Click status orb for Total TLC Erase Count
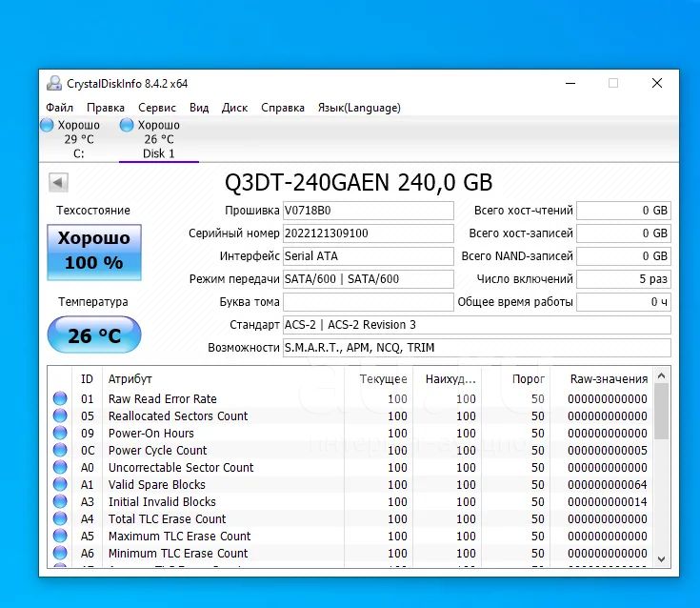700x608 pixels. click(60, 518)
